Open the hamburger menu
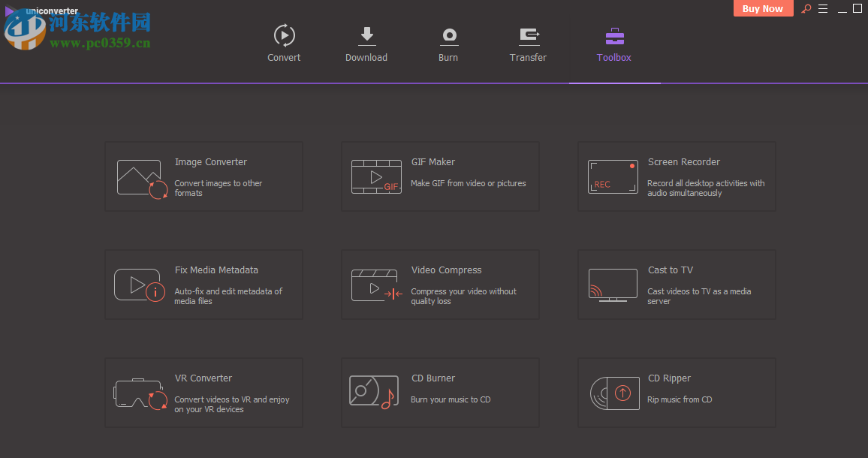 pos(823,8)
